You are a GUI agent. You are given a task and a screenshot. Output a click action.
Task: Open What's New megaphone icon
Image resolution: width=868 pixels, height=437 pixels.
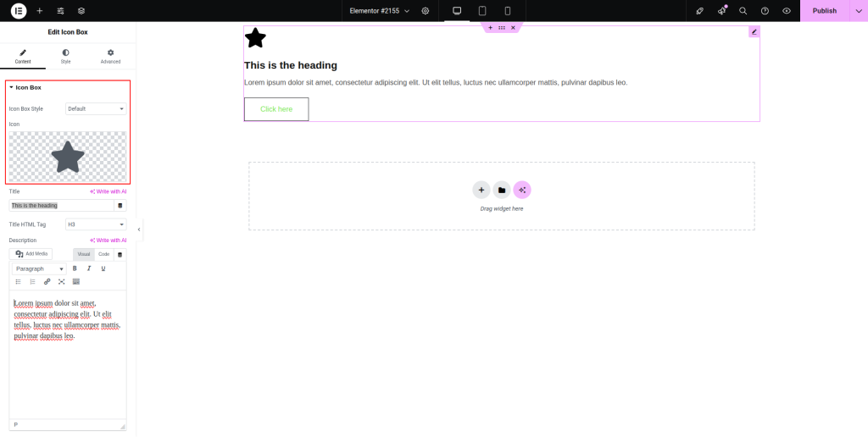coord(721,11)
